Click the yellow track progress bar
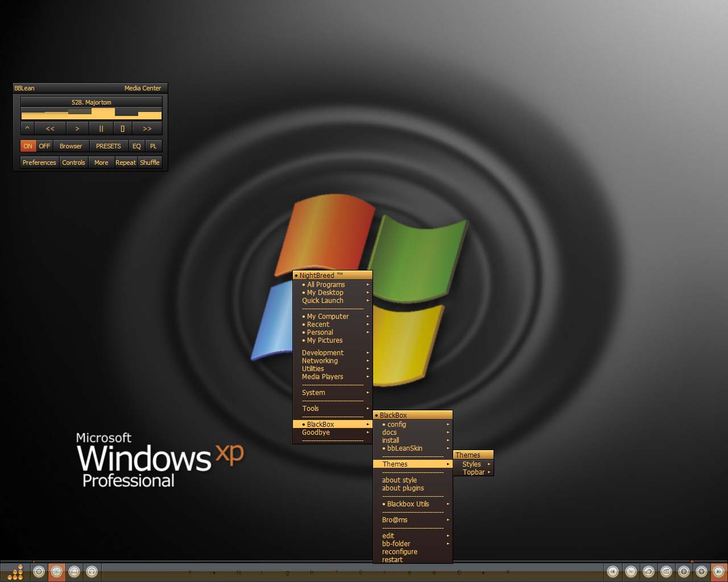 92,114
